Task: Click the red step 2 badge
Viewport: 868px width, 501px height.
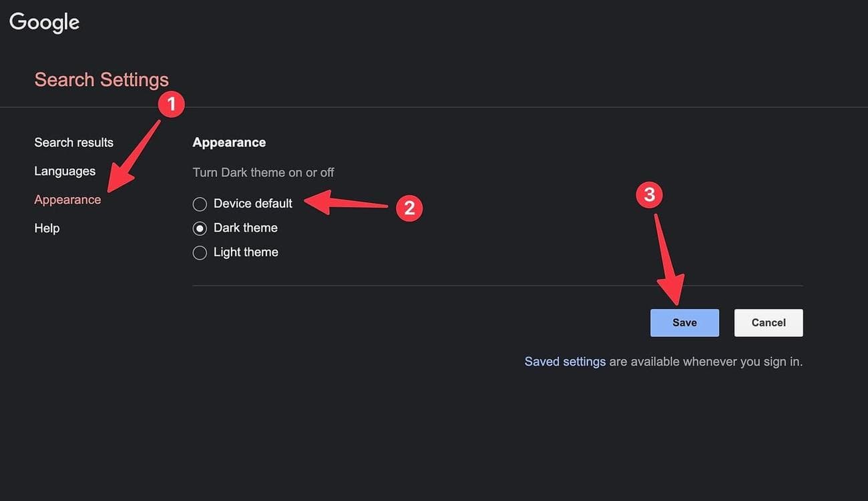Action: [409, 208]
